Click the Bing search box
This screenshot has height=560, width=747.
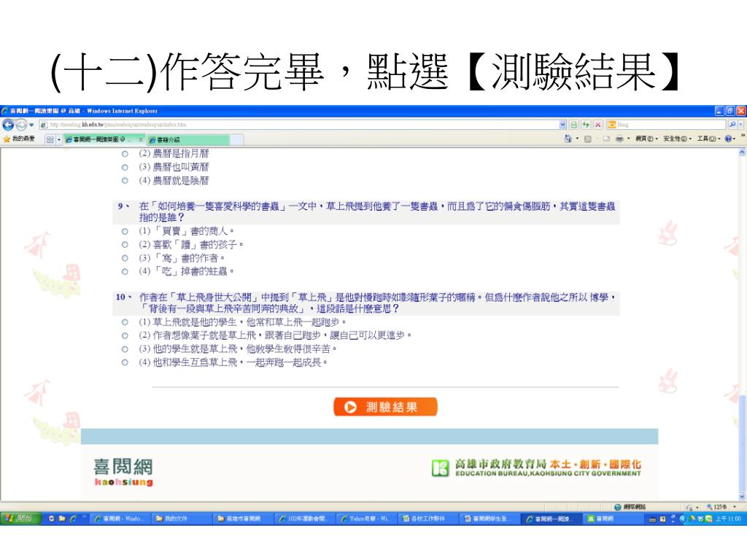tap(666, 125)
